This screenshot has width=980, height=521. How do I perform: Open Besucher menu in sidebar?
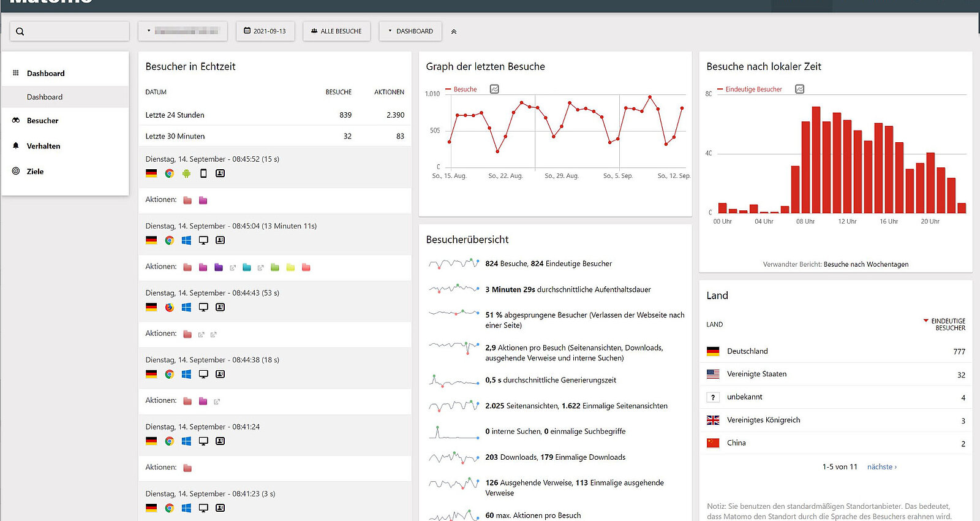point(42,121)
